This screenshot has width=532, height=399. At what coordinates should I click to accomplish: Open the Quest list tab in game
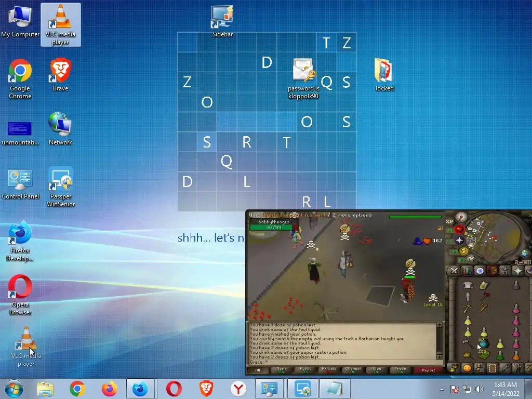[480, 271]
